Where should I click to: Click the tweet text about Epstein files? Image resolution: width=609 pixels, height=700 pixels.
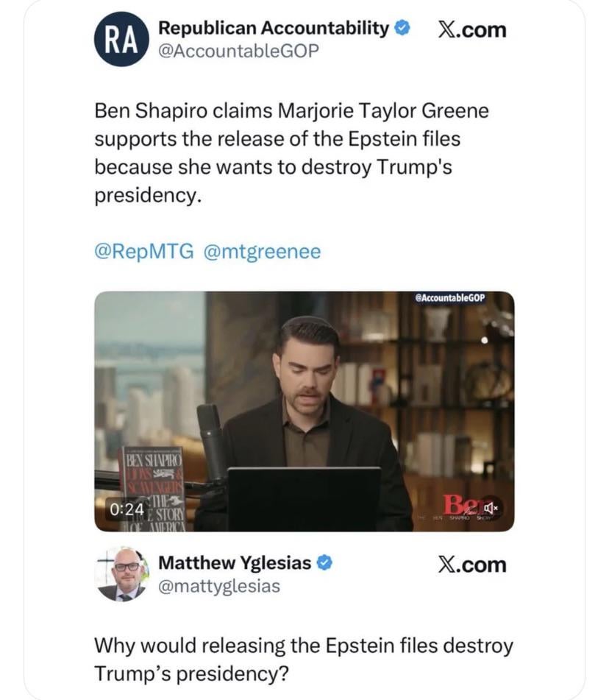(291, 153)
